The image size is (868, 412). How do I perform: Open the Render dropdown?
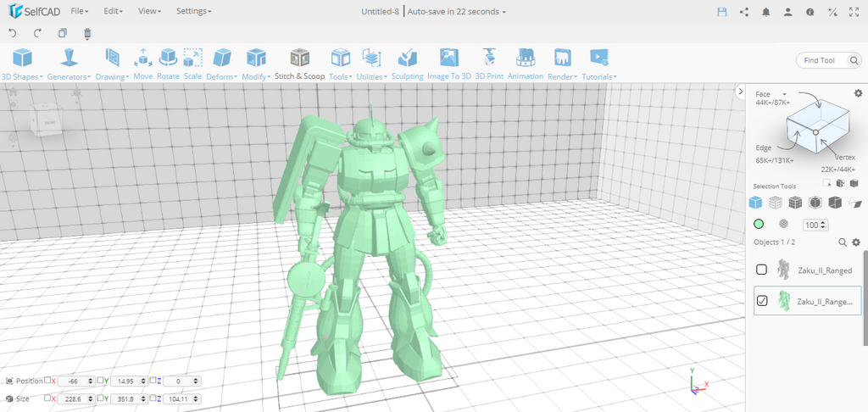[563, 64]
